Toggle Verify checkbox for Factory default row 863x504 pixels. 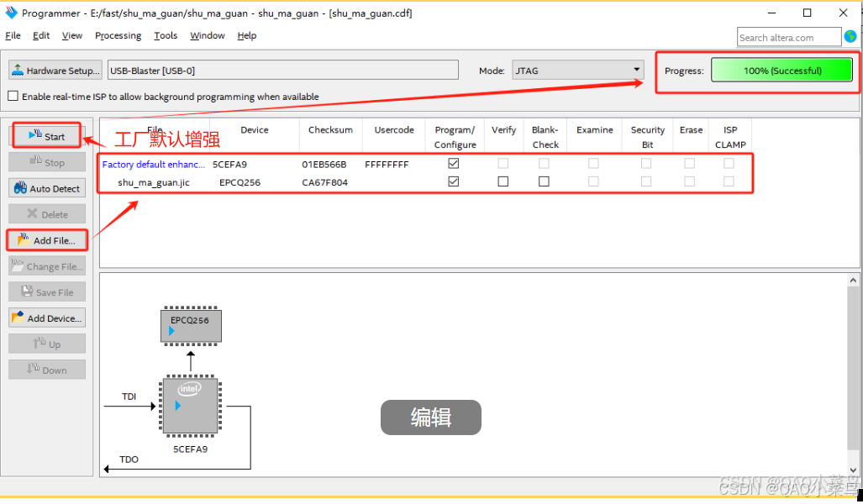(503, 164)
